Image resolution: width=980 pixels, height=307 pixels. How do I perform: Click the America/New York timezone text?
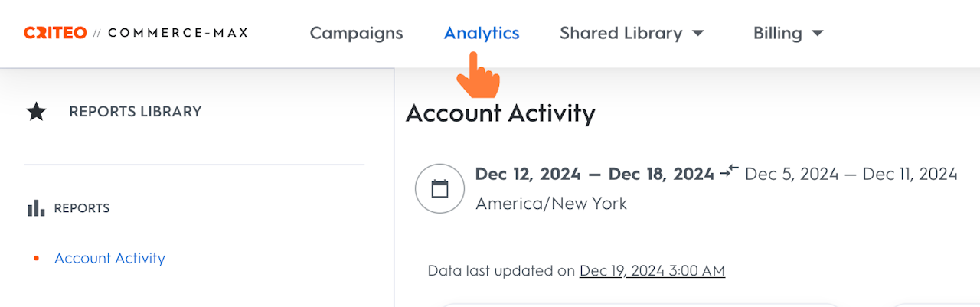pos(550,204)
